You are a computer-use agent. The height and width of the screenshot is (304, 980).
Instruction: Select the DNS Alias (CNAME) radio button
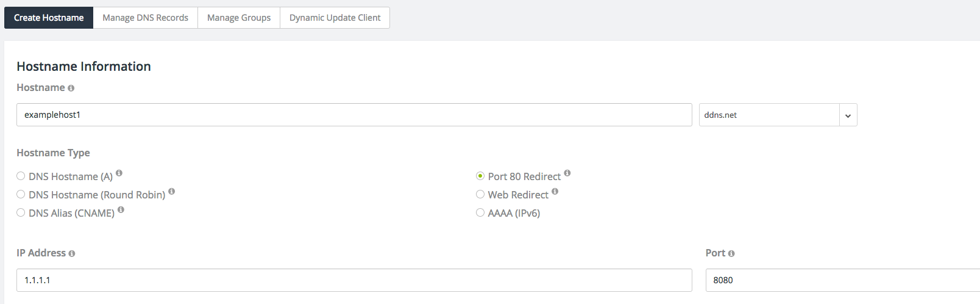click(x=21, y=212)
